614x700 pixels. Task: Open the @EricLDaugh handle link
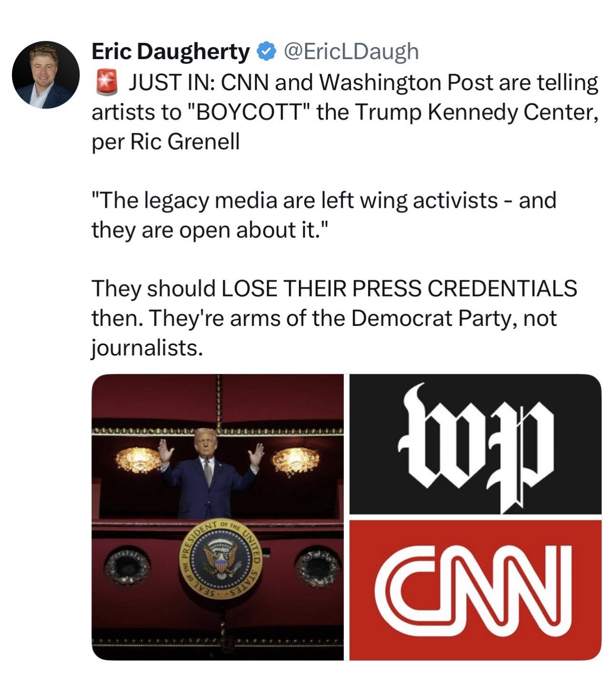[x=351, y=51]
